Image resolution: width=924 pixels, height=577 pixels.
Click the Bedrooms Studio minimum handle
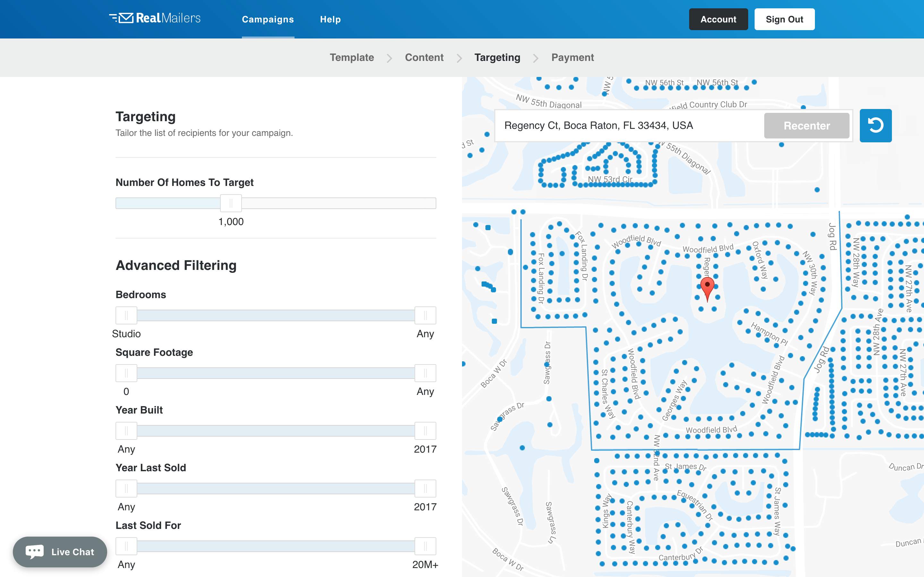click(126, 315)
